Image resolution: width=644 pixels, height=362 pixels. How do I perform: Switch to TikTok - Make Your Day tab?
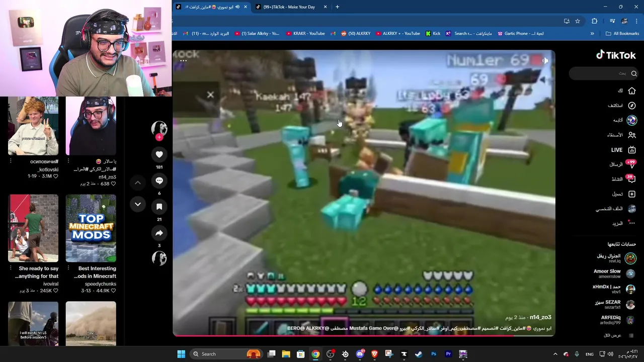click(289, 7)
